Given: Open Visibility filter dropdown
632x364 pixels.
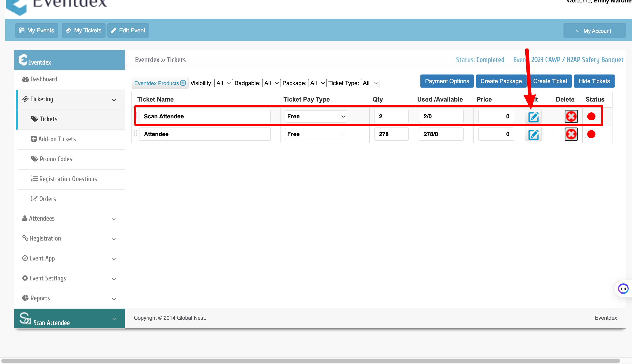Looking at the screenshot, I should (223, 83).
